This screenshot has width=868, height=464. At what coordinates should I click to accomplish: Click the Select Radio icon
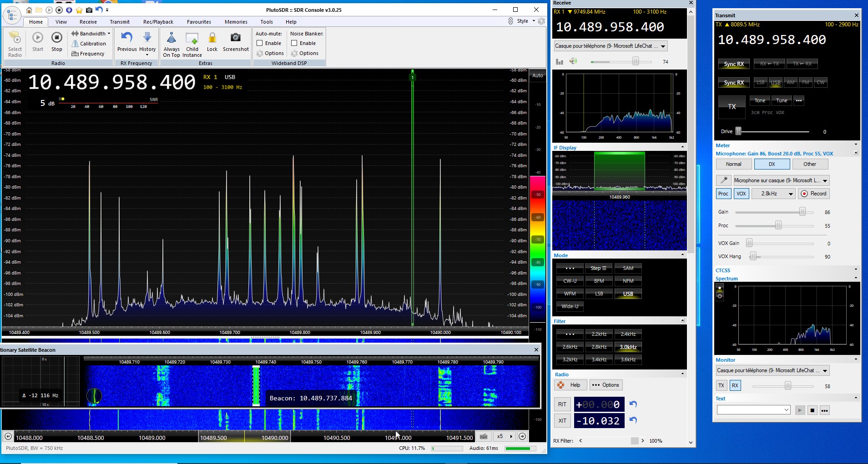coord(15,38)
